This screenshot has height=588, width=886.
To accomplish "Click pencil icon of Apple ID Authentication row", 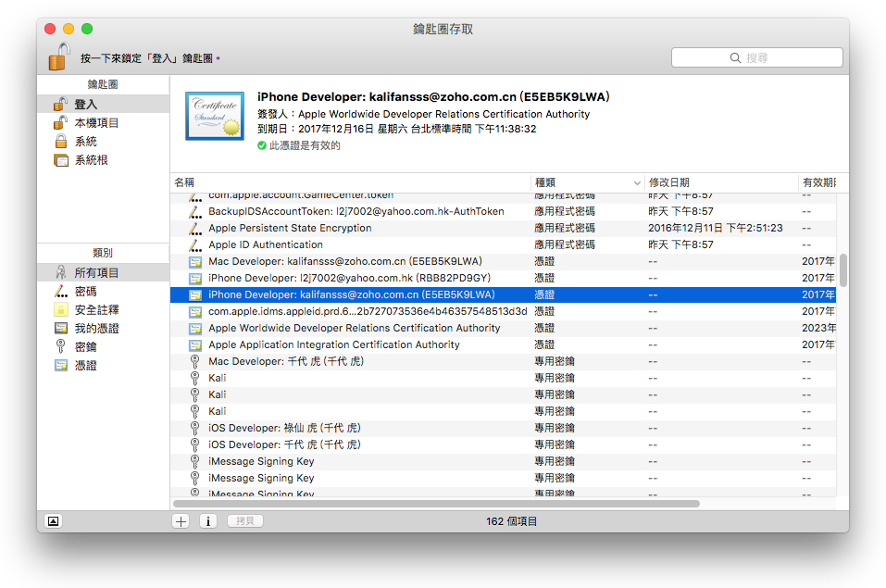I will click(195, 244).
